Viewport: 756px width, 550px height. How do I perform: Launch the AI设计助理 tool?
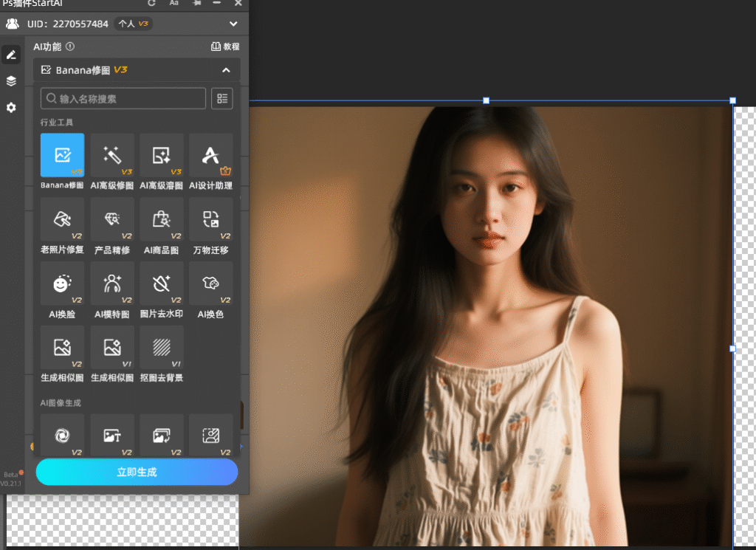tap(211, 155)
